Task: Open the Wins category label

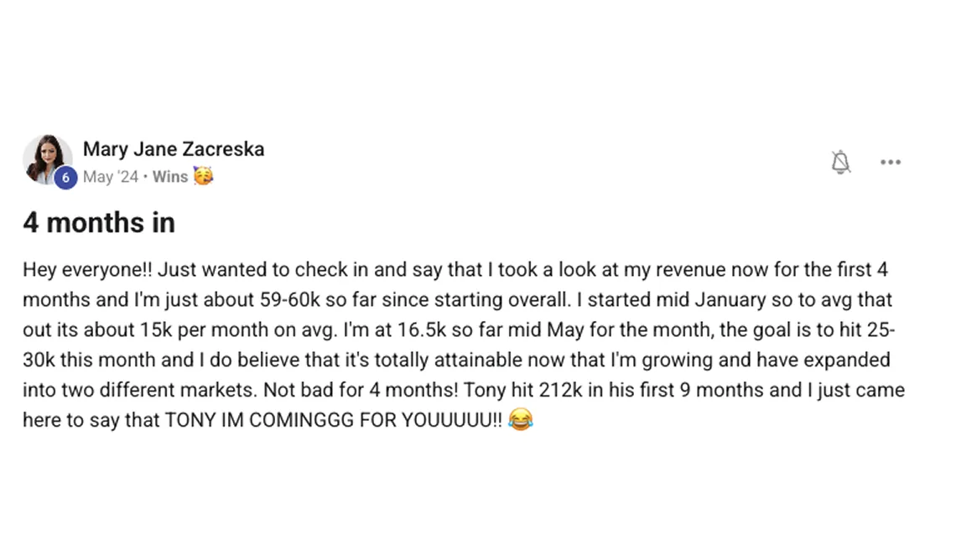Action: [x=170, y=177]
